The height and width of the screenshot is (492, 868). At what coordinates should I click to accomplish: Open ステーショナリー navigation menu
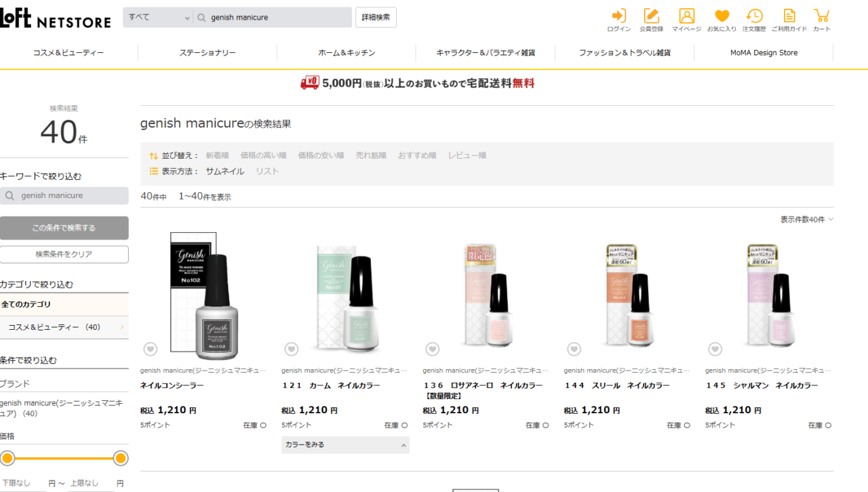click(208, 53)
